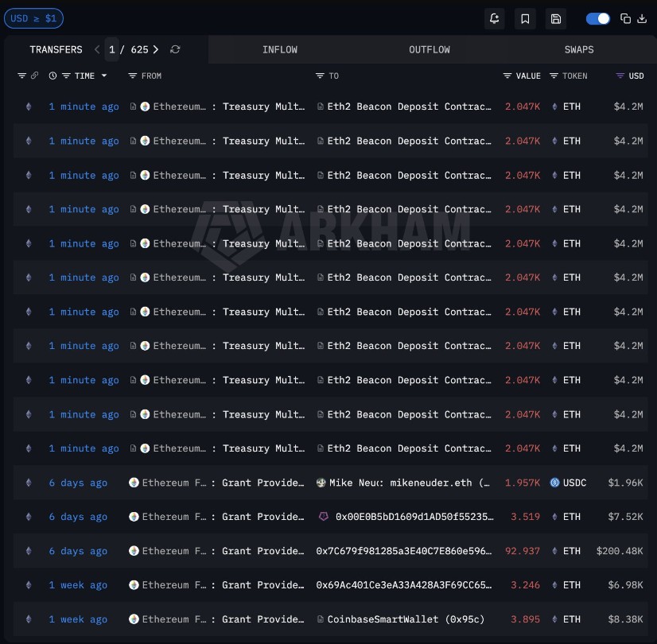Open the link filter in table header

[33, 76]
